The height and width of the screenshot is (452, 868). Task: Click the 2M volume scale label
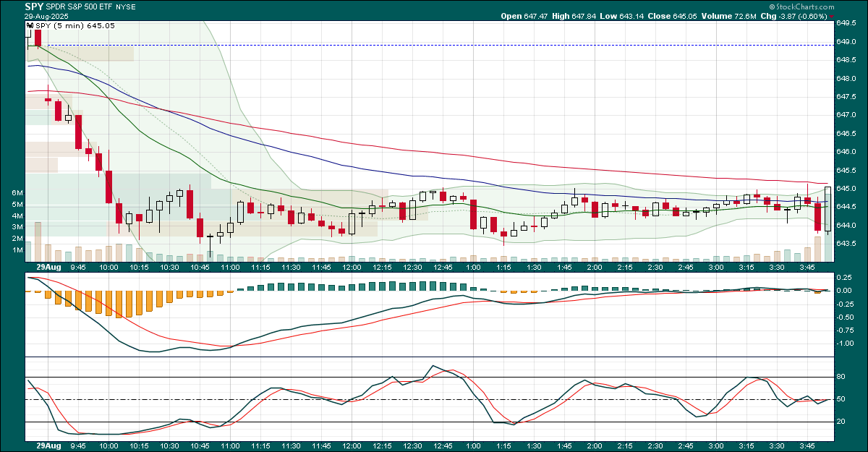click(x=18, y=238)
